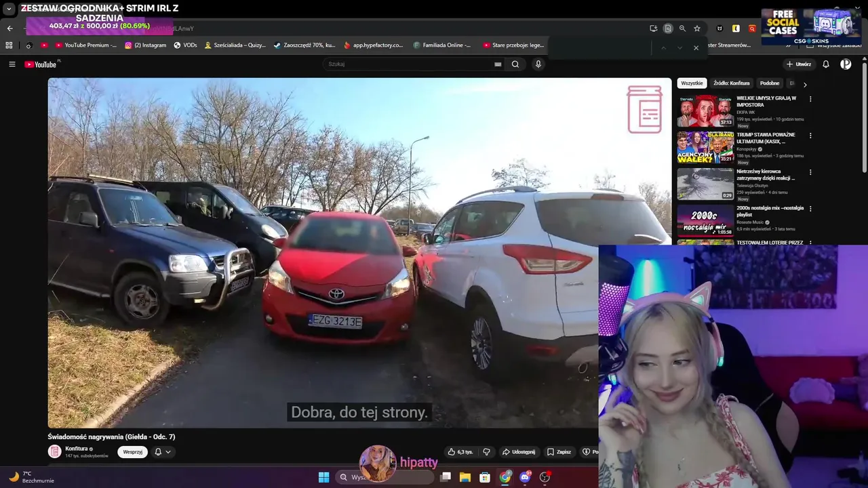Open options menu for 2000s nostalgia mix
The width and height of the screenshot is (868, 488).
coord(810,209)
